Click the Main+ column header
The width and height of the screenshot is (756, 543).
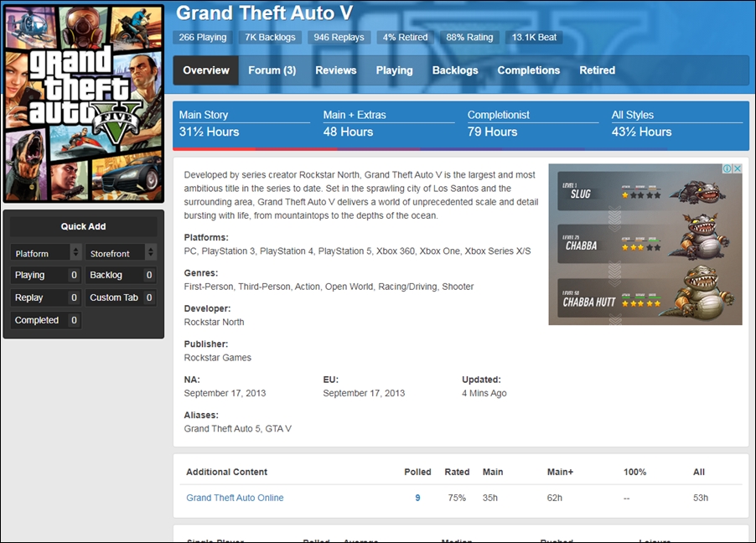pos(560,472)
